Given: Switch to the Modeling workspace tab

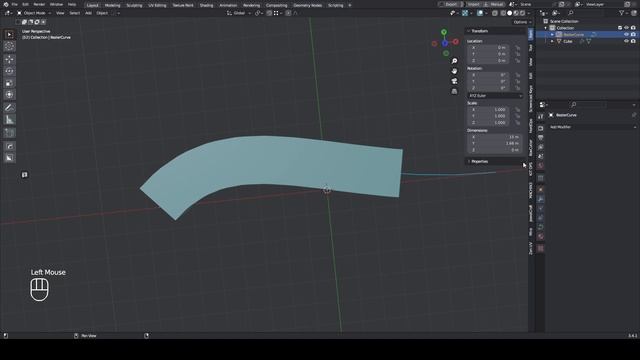Looking at the screenshot, I should click(x=112, y=5).
